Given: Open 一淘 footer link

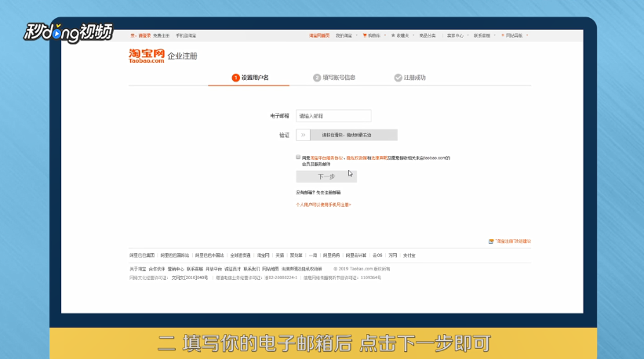Looking at the screenshot, I should [313, 256].
